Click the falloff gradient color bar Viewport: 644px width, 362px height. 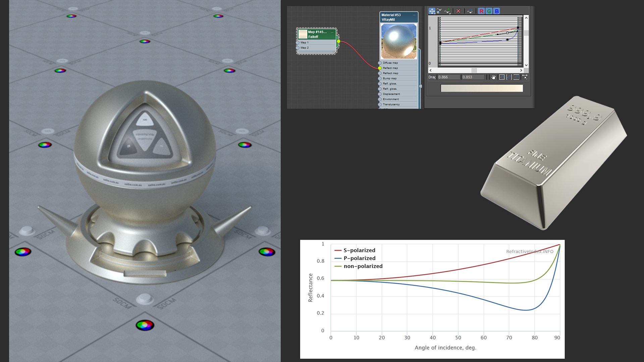(482, 88)
